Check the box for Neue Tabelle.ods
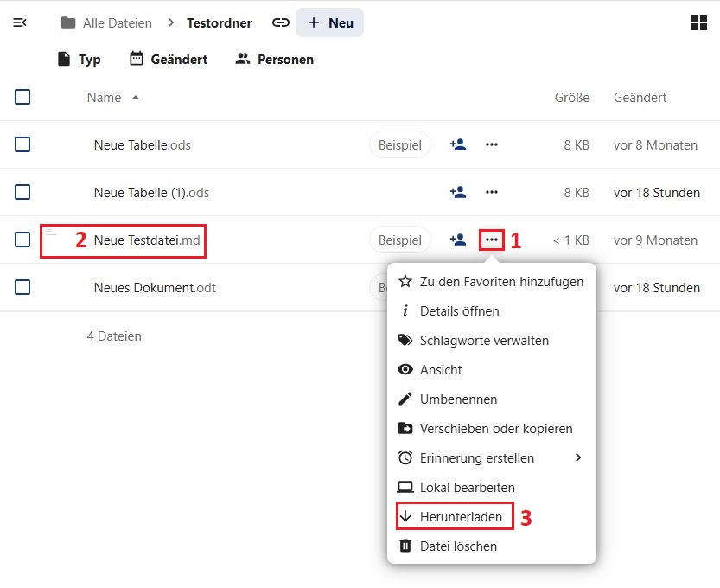720x588 pixels. pyautogui.click(x=22, y=145)
